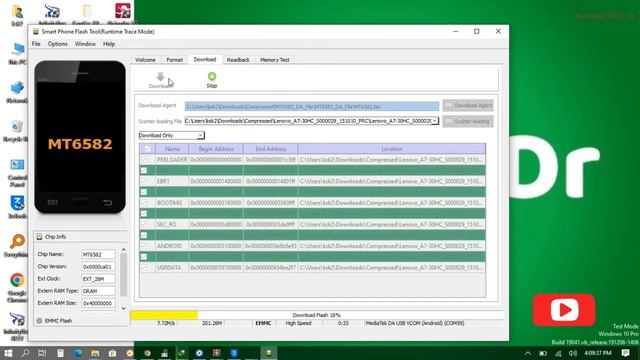Viewport: 640px width, 360px height.
Task: Toggle the ANDROID row checkbox
Action: coord(144,246)
